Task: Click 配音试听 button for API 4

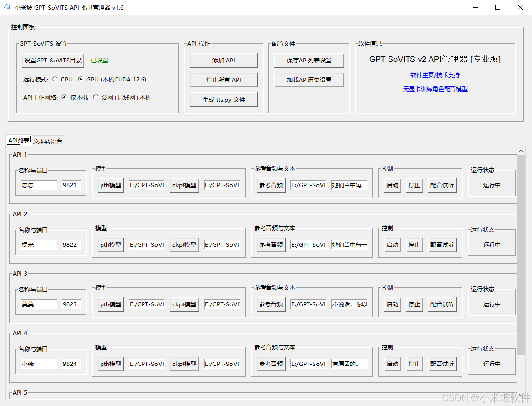Action: pos(442,364)
